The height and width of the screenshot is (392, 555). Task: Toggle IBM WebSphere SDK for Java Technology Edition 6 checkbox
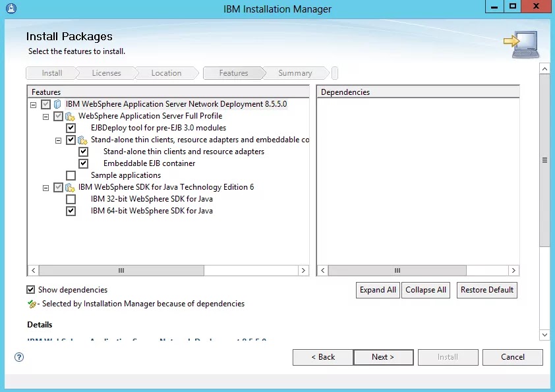click(58, 187)
